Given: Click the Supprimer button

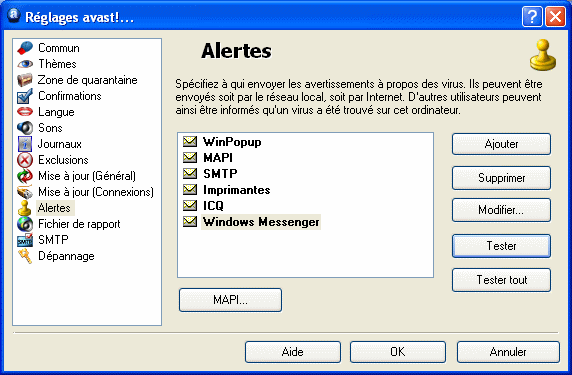Looking at the screenshot, I should point(501,178).
